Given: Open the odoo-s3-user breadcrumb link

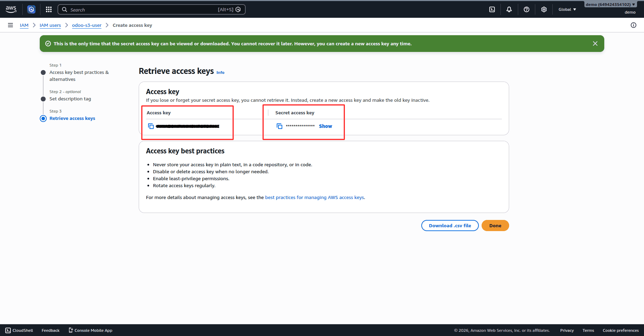Looking at the screenshot, I should click(87, 25).
